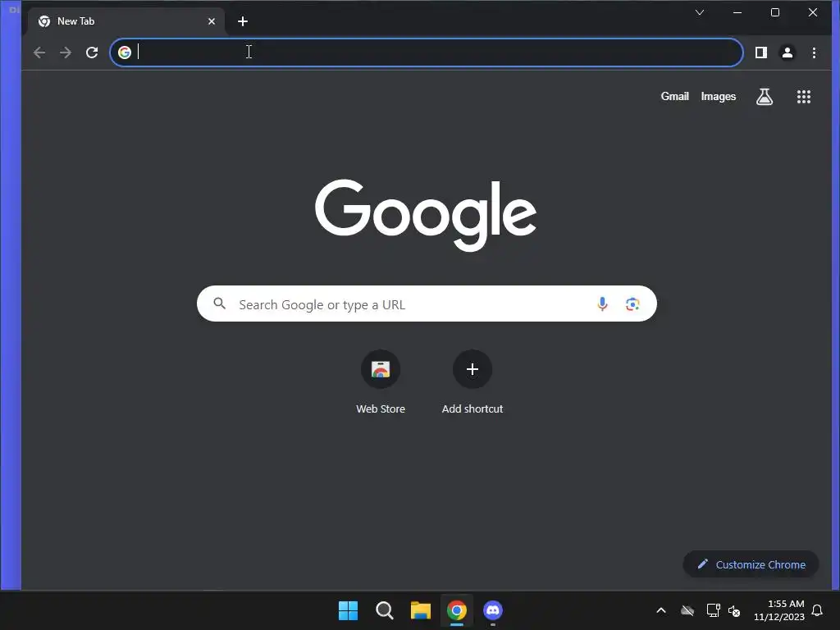The image size is (840, 630).
Task: Open the network status tray icon
Action: [713, 610]
